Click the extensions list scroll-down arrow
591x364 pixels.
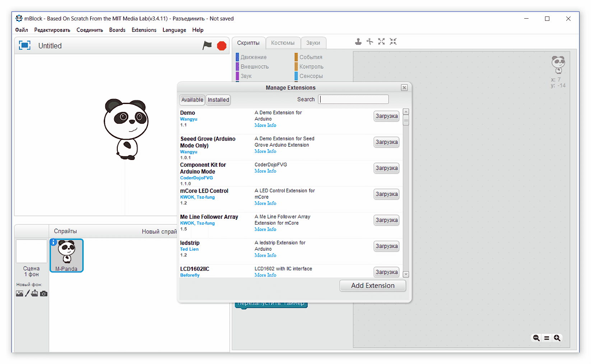pos(406,274)
